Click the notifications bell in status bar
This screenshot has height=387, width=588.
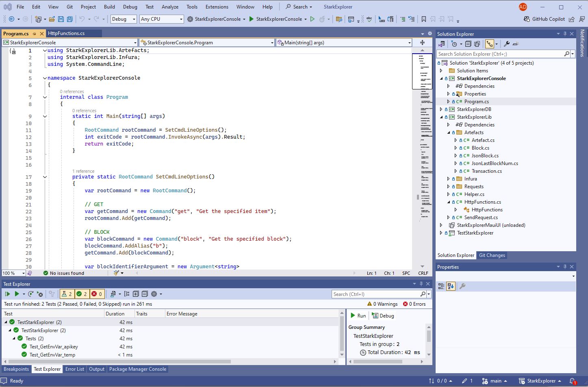[x=572, y=381]
